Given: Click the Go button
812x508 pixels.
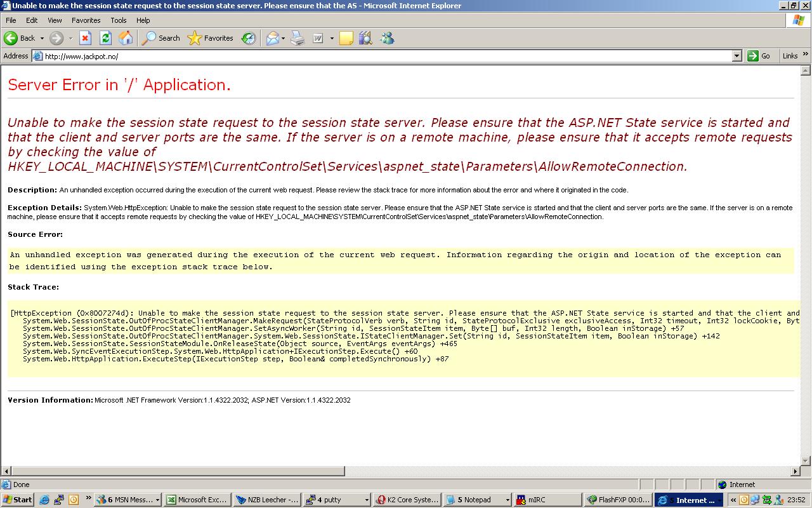Looking at the screenshot, I should point(759,56).
